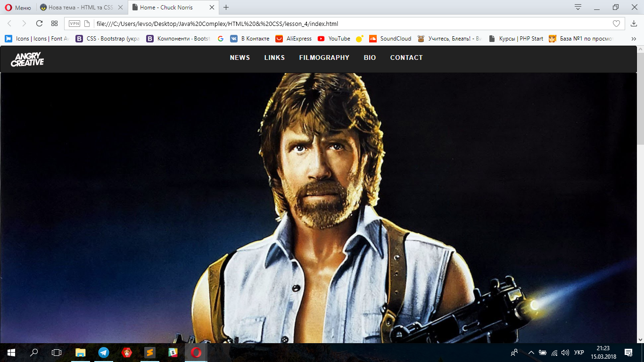This screenshot has width=644, height=362.
Task: Close the Нова тема tab
Action: click(121, 8)
